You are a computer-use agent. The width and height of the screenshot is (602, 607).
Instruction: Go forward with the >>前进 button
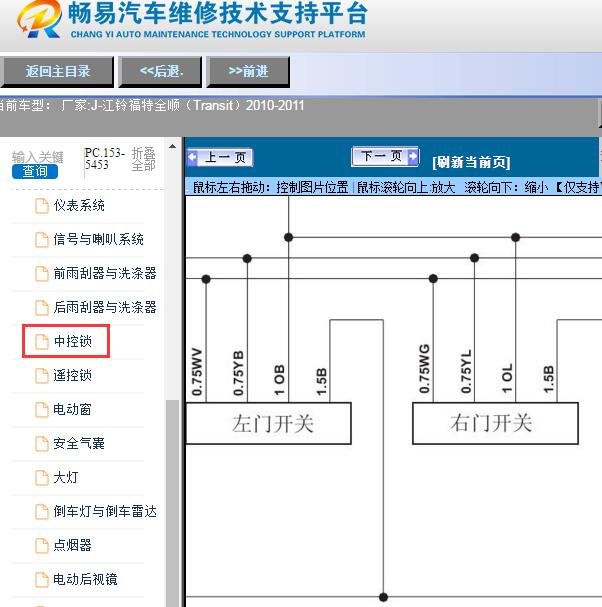pyautogui.click(x=248, y=71)
